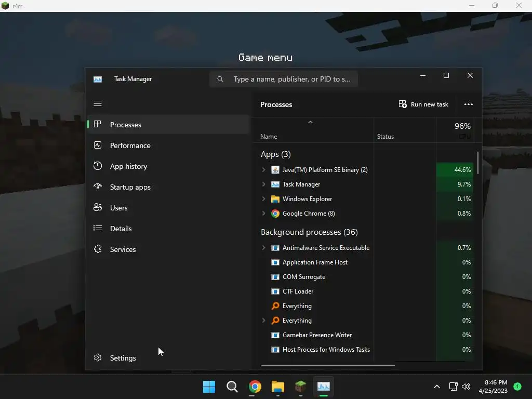Open the Services page
Viewport: 532px width, 399px height.
[169, 249]
